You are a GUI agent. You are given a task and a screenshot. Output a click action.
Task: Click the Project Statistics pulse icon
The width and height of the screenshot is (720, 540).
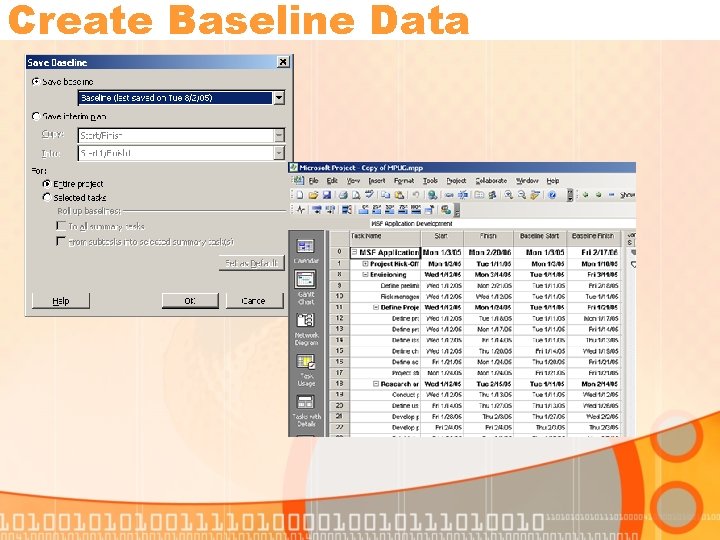click(x=301, y=210)
